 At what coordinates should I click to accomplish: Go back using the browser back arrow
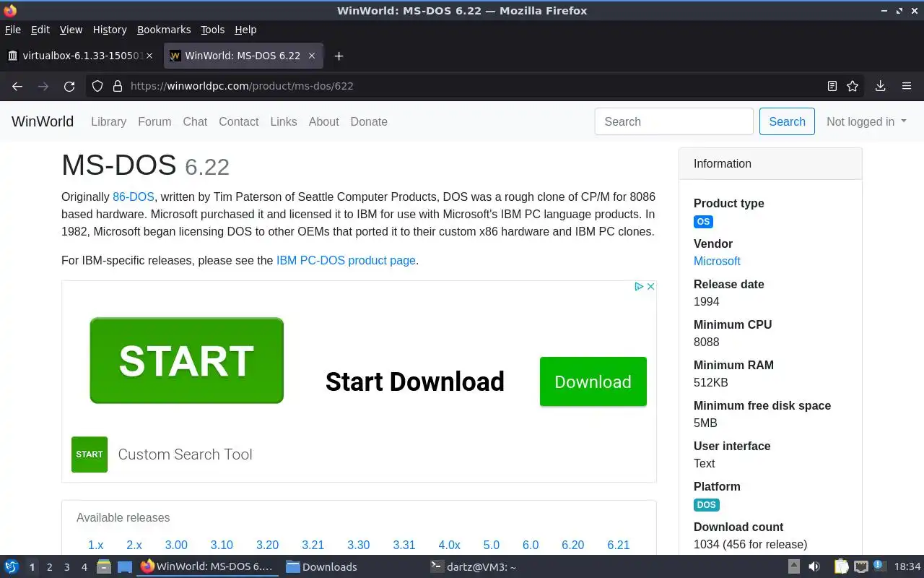[17, 86]
